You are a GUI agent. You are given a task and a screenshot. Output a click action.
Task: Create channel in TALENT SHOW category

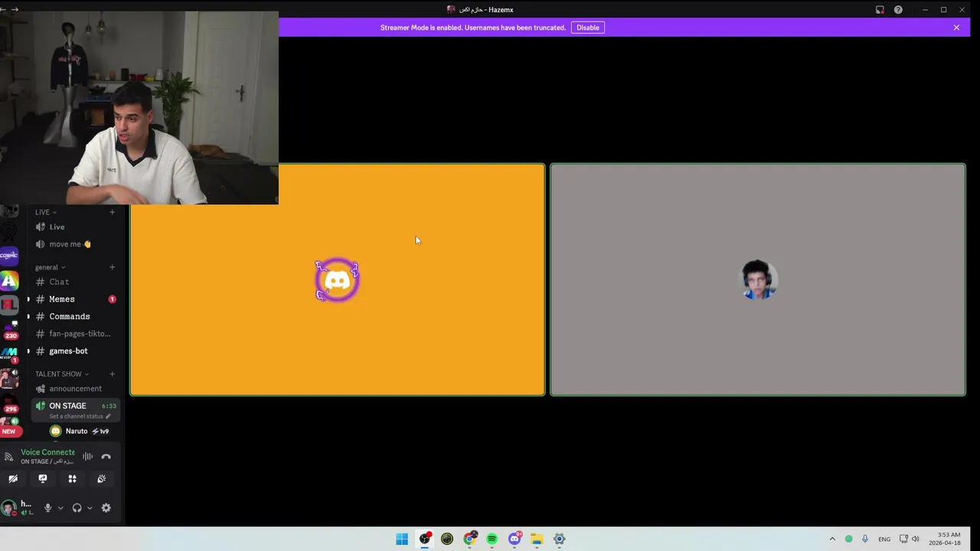pyautogui.click(x=112, y=373)
